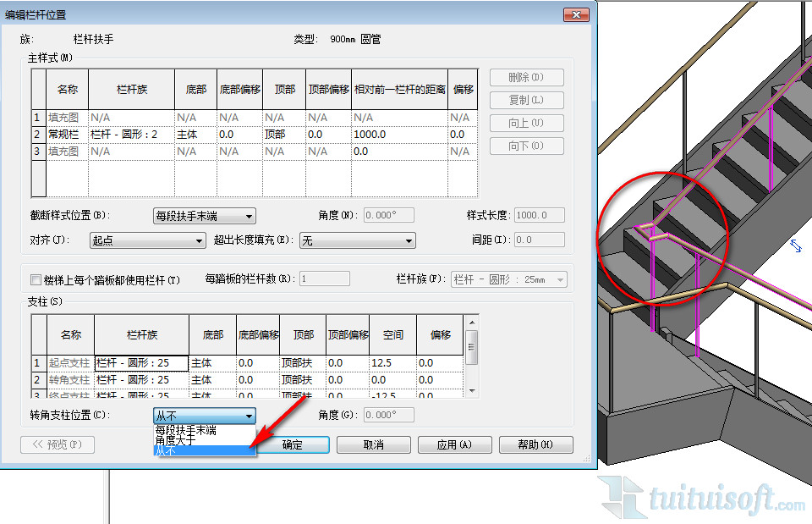Viewport: 812px width, 524px height.
Task: Click the 应用(A) button
Action: pyautogui.click(x=455, y=444)
